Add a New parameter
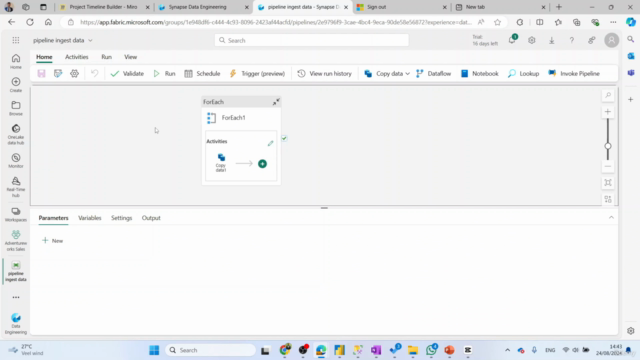 pyautogui.click(x=53, y=241)
